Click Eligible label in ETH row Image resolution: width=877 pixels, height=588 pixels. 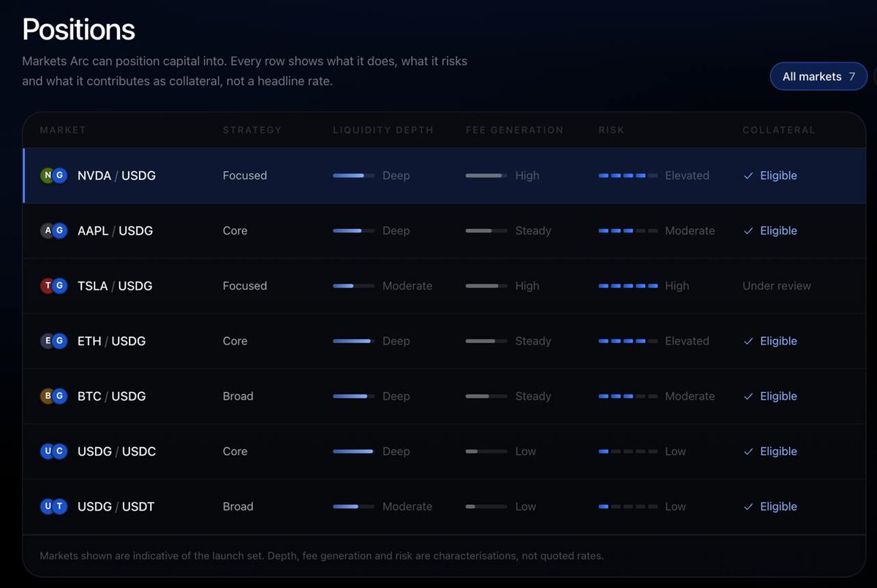[778, 341]
